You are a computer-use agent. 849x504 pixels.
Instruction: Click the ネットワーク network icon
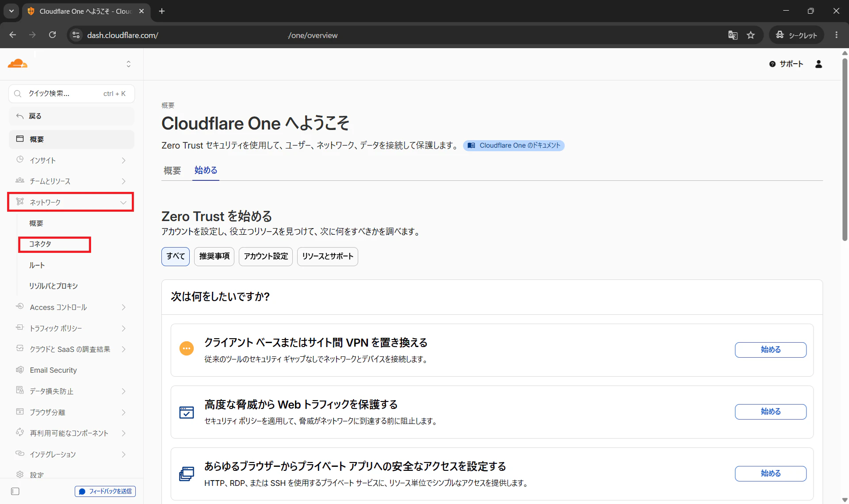pos(20,202)
